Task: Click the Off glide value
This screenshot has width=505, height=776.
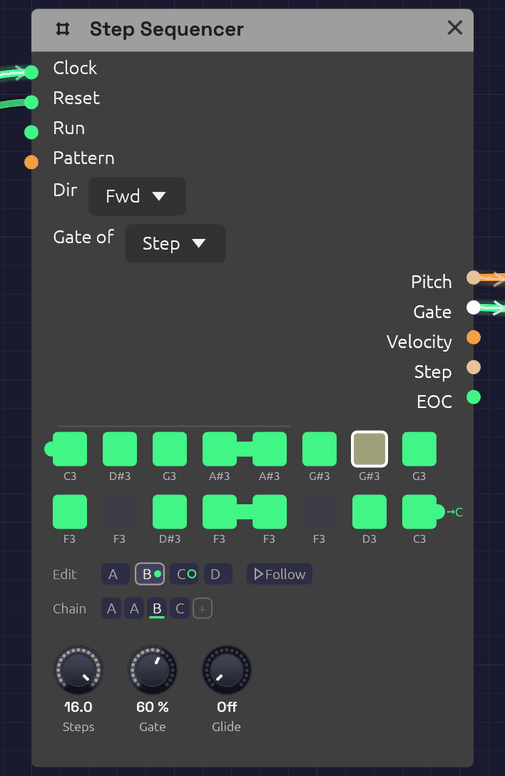Action: tap(226, 707)
